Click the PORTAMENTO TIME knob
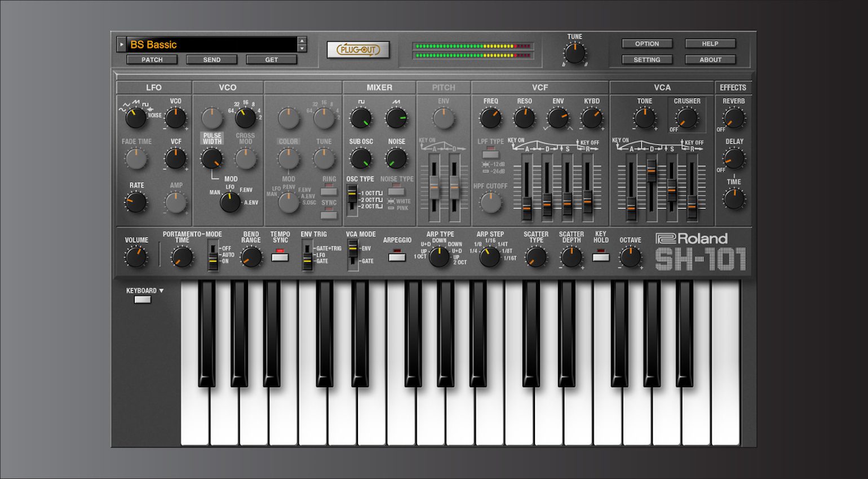 [181, 257]
